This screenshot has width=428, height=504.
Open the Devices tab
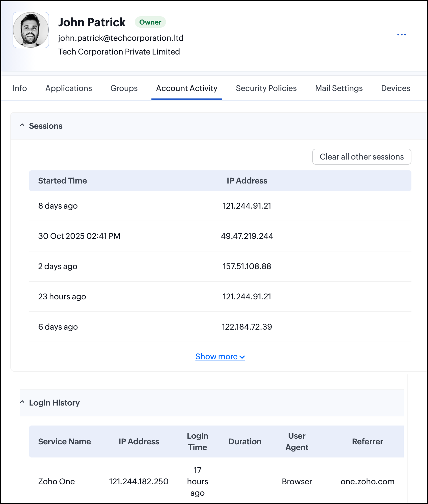coord(395,88)
